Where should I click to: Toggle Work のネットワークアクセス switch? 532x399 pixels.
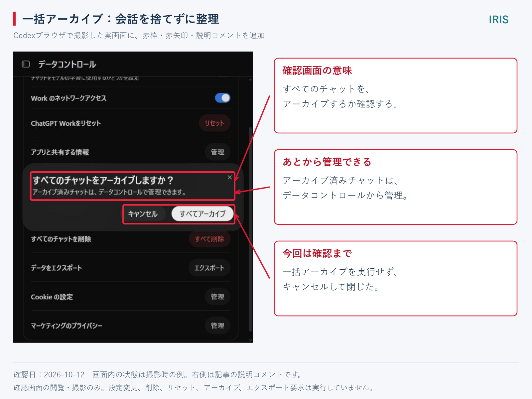[x=222, y=98]
